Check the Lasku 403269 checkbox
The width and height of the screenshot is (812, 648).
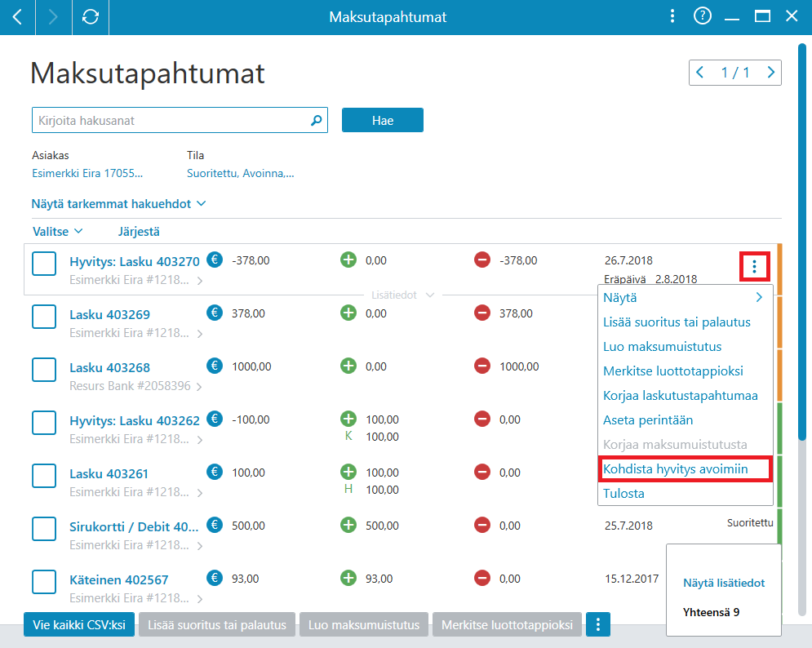click(44, 317)
